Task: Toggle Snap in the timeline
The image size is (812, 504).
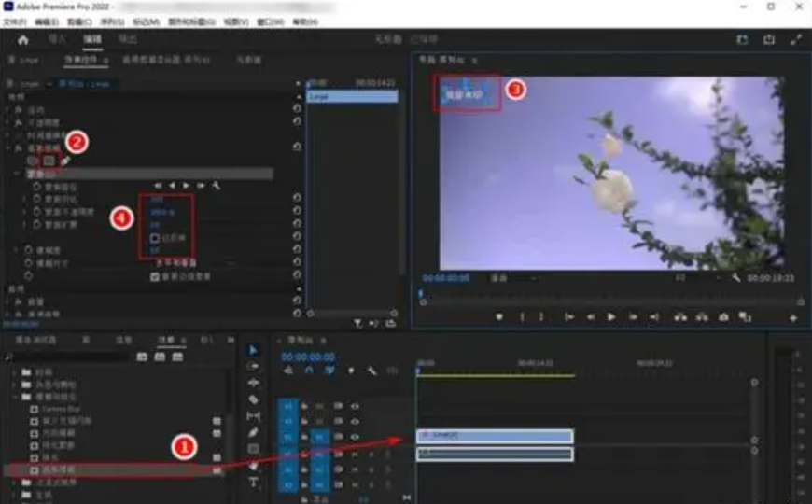Action: click(309, 371)
